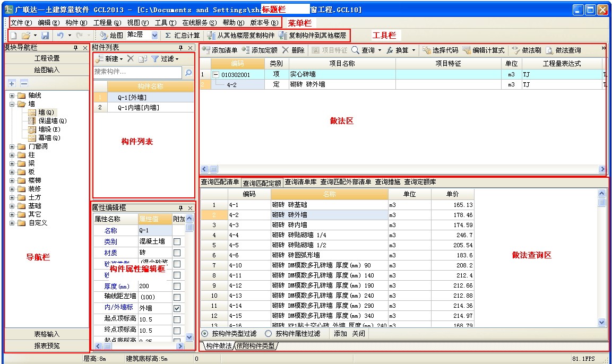
Task: Click the horizontal scrollbar of the 做法 table
Action: (x=403, y=169)
